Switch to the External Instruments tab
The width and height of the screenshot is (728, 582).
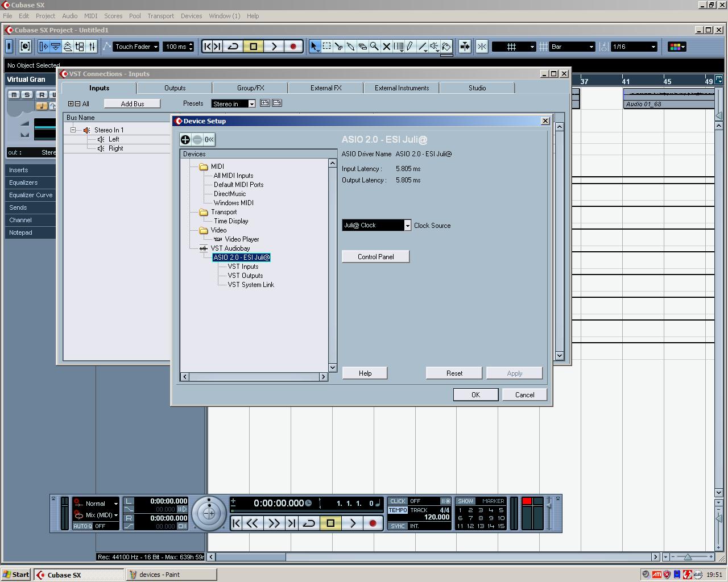point(402,88)
